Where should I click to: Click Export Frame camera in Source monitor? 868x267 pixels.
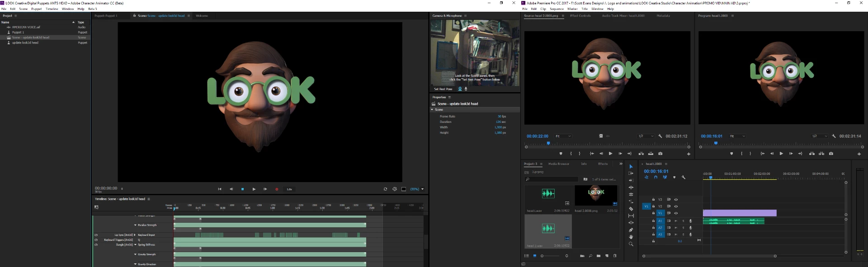click(660, 154)
